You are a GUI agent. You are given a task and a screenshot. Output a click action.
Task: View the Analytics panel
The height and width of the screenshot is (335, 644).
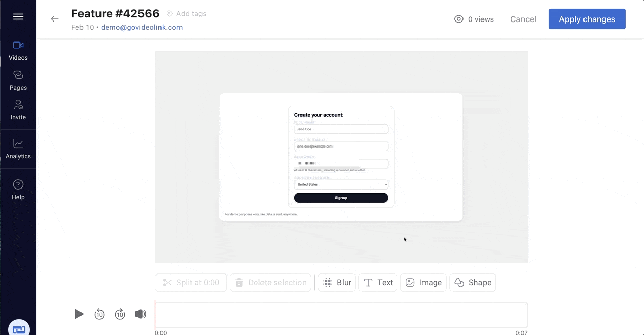pos(18,149)
